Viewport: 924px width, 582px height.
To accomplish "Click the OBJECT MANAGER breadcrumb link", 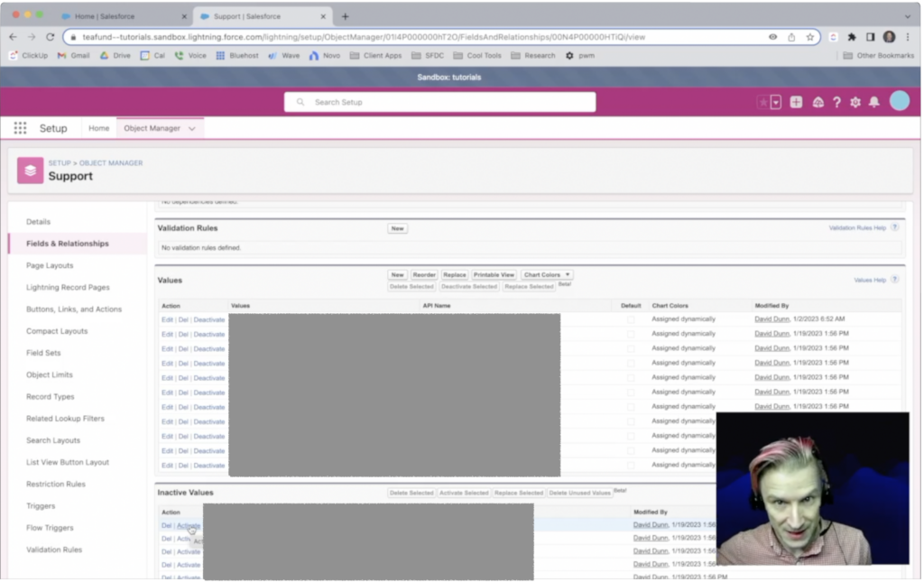I will (111, 163).
